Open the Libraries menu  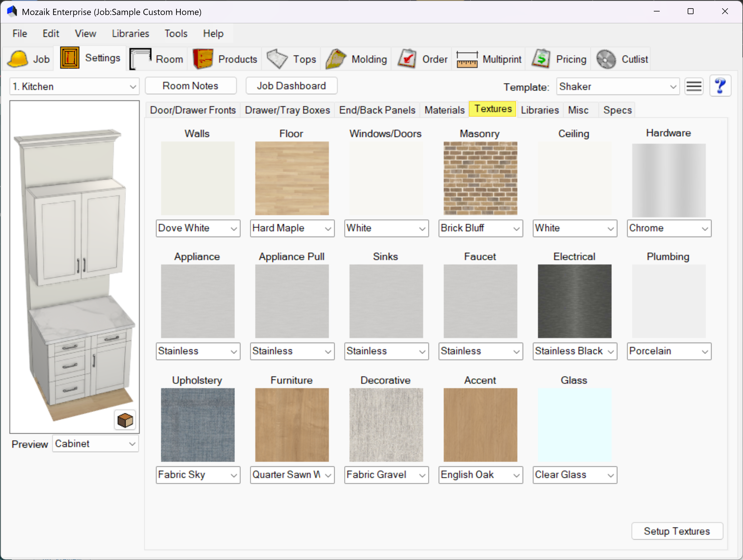click(x=130, y=34)
